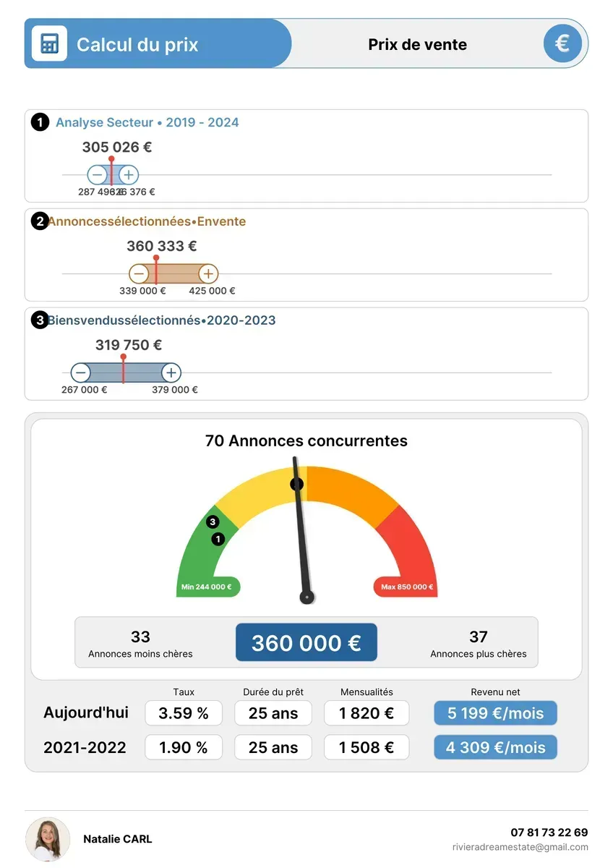Click the red marker on the 305 026 € slider
This screenshot has width=613, height=868.
tap(111, 159)
